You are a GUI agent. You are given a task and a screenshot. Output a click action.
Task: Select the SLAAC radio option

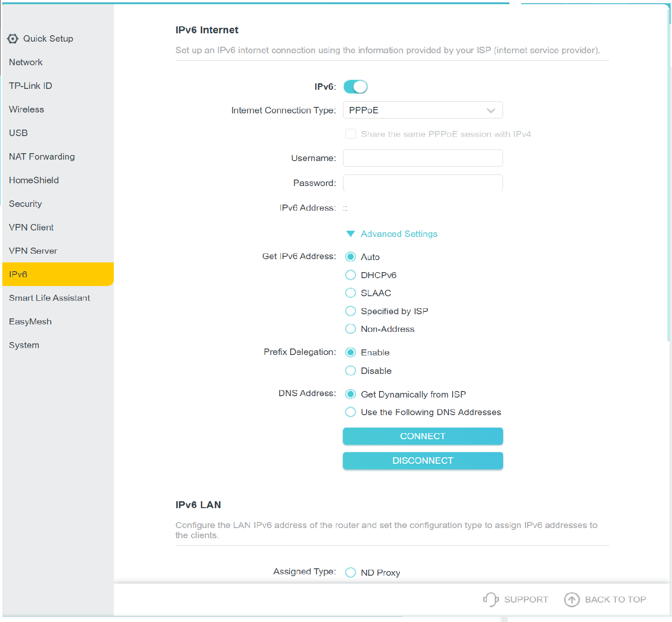tap(351, 293)
